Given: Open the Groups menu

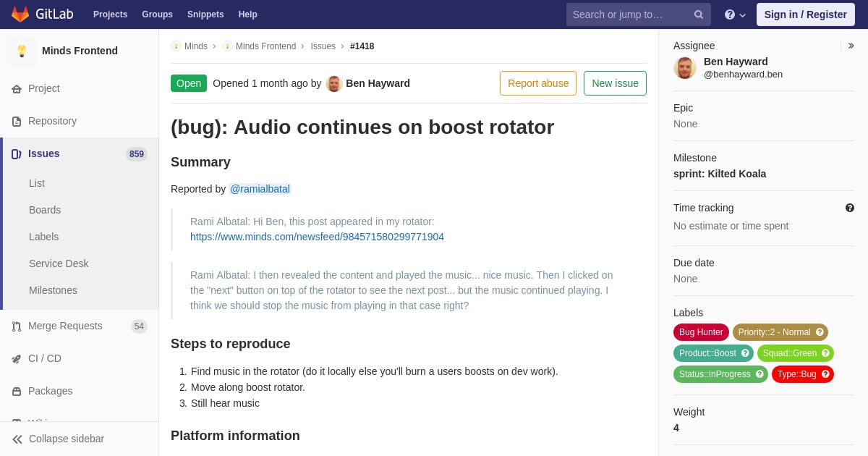Looking at the screenshot, I should pyautogui.click(x=157, y=14).
